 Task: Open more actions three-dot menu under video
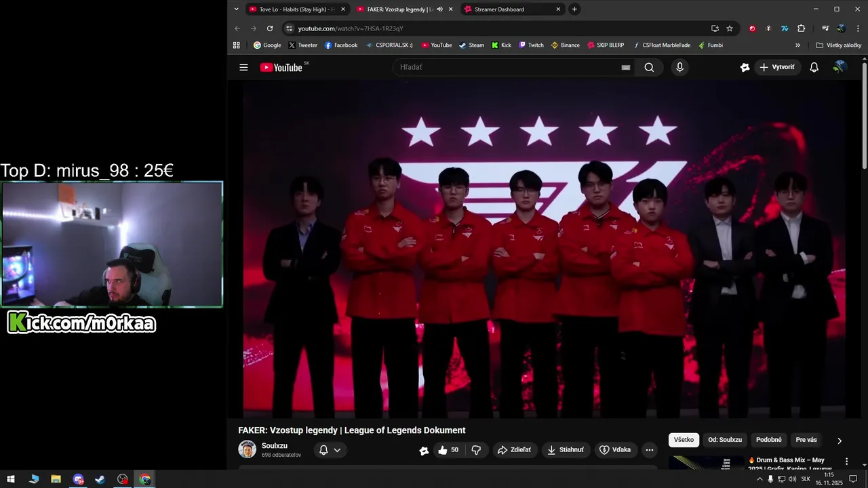[x=650, y=450]
